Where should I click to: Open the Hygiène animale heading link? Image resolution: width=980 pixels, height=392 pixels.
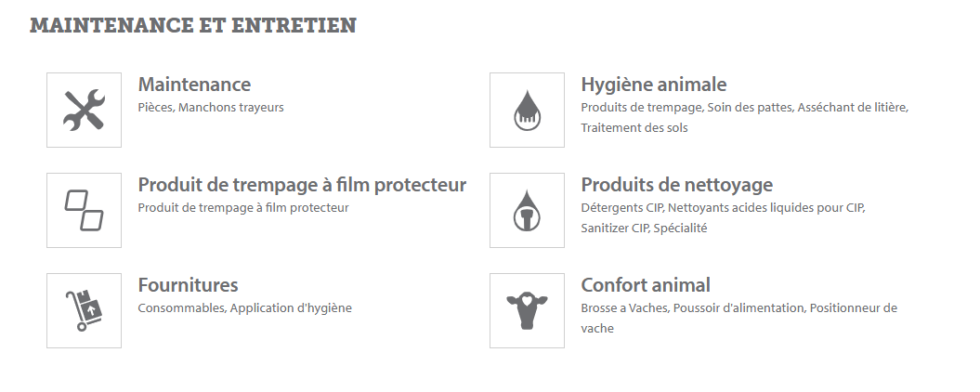pos(653,85)
